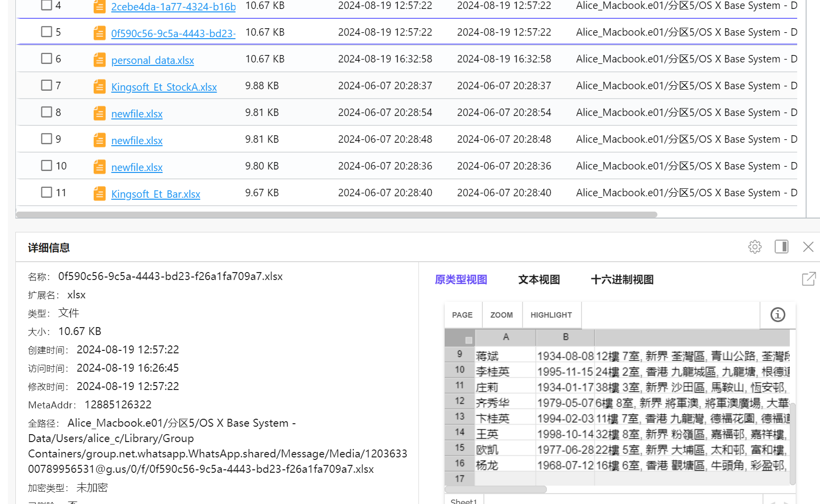Select spreadsheet row 17 header

460,479
